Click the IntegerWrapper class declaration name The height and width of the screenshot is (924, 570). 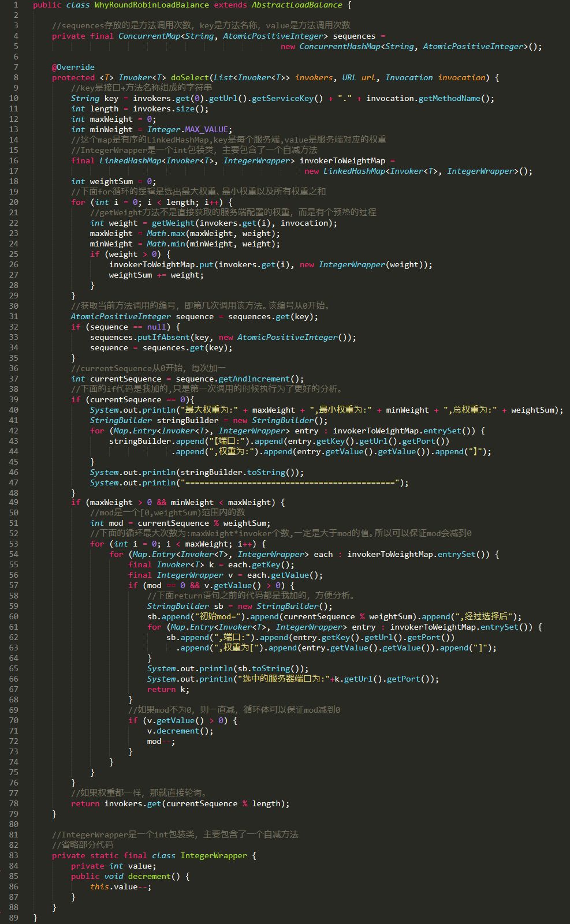click(x=214, y=856)
